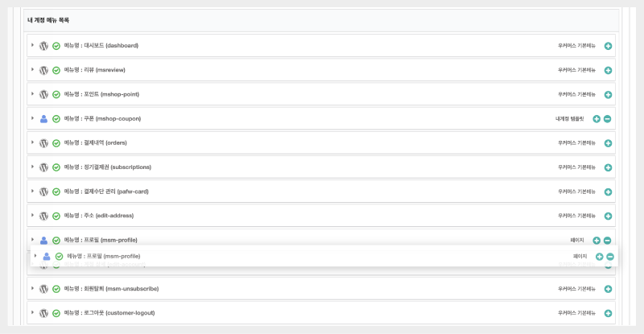Remove the 쿠폰 (mshop-coupon) menu with its minus icon

tap(608, 118)
